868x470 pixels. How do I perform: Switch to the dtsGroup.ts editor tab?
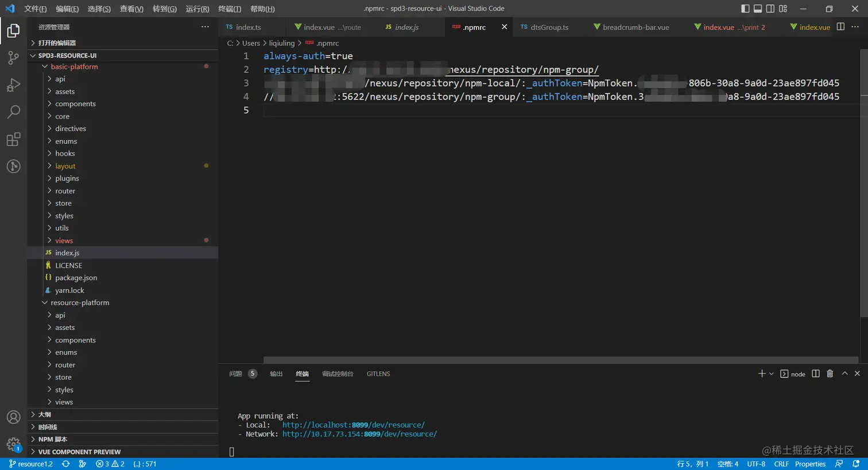click(x=549, y=27)
